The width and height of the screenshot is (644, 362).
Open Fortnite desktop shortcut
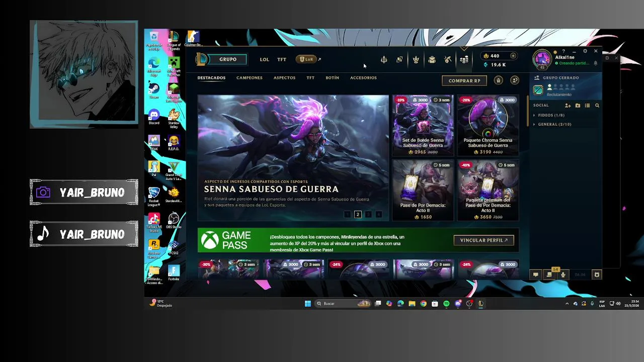pyautogui.click(x=174, y=274)
